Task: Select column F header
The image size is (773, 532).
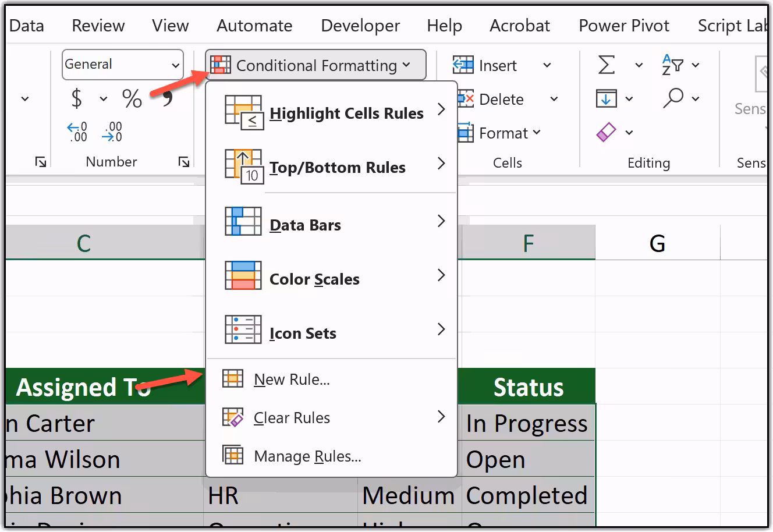Action: click(528, 243)
